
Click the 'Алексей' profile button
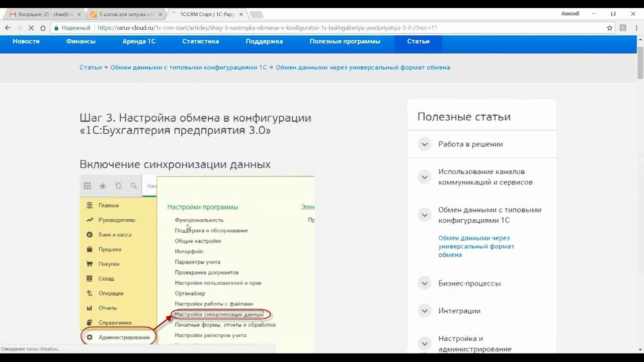click(570, 14)
